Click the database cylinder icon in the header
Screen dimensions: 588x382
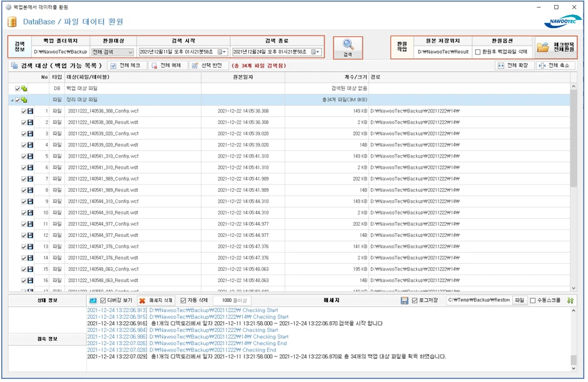pos(13,22)
